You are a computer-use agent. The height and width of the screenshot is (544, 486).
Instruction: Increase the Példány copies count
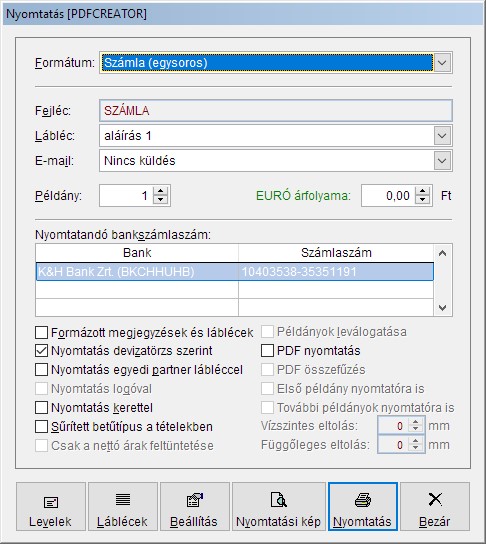click(160, 191)
